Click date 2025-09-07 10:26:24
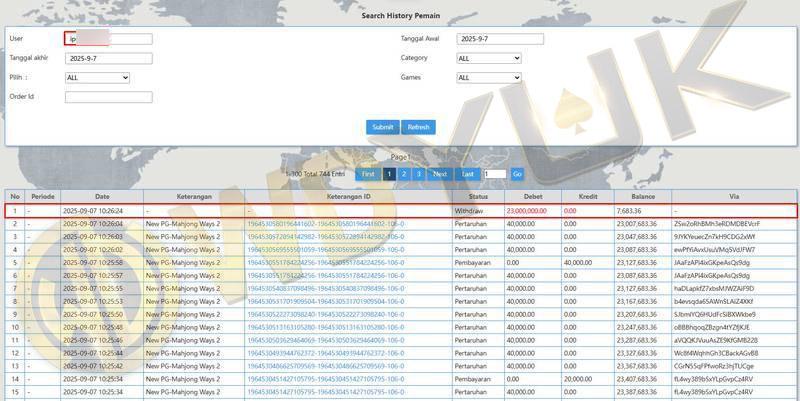This screenshot has width=800, height=401. (x=93, y=211)
